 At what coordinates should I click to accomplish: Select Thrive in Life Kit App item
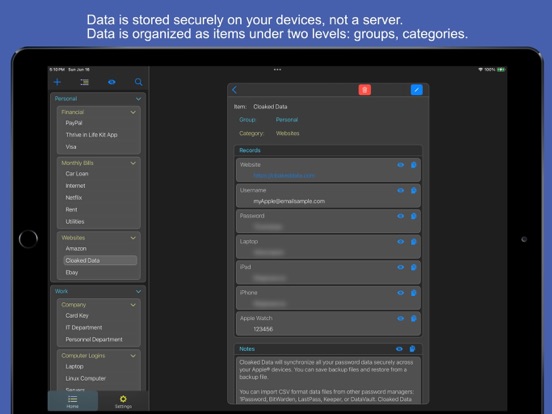(92, 135)
